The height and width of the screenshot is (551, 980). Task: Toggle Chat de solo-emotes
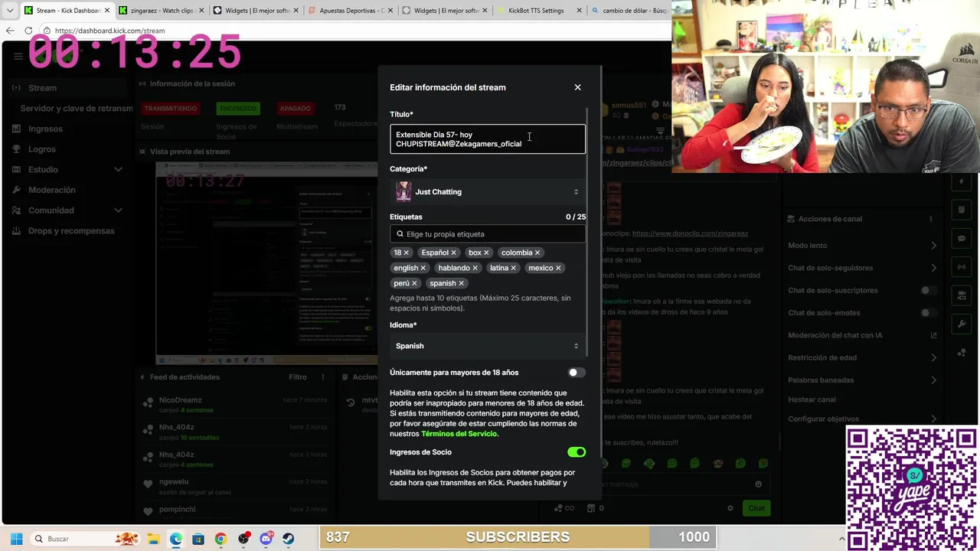[929, 313]
